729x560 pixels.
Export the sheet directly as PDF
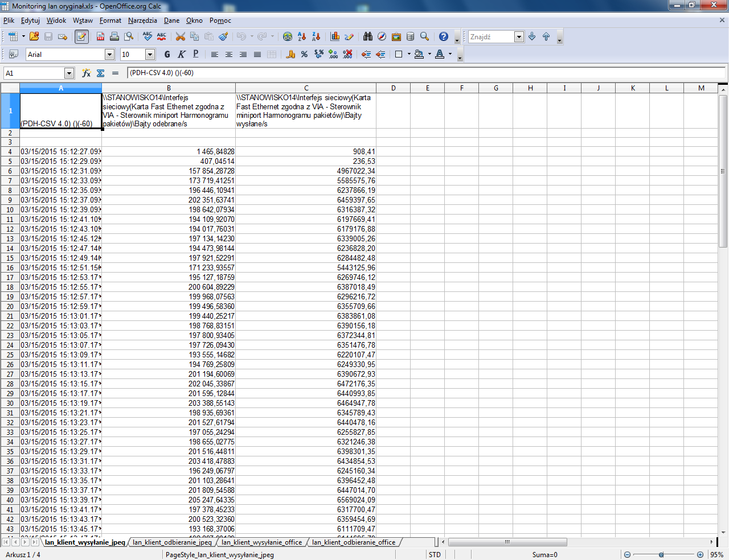pos(100,36)
